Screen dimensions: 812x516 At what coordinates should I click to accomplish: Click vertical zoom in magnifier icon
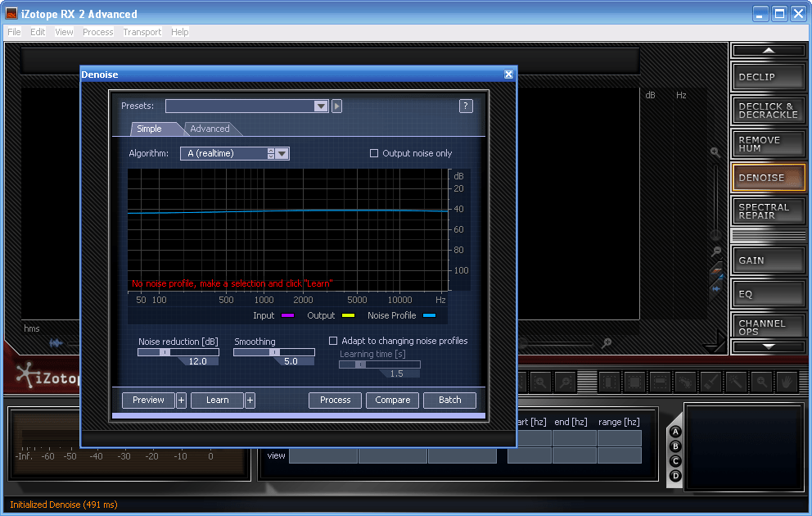click(715, 152)
